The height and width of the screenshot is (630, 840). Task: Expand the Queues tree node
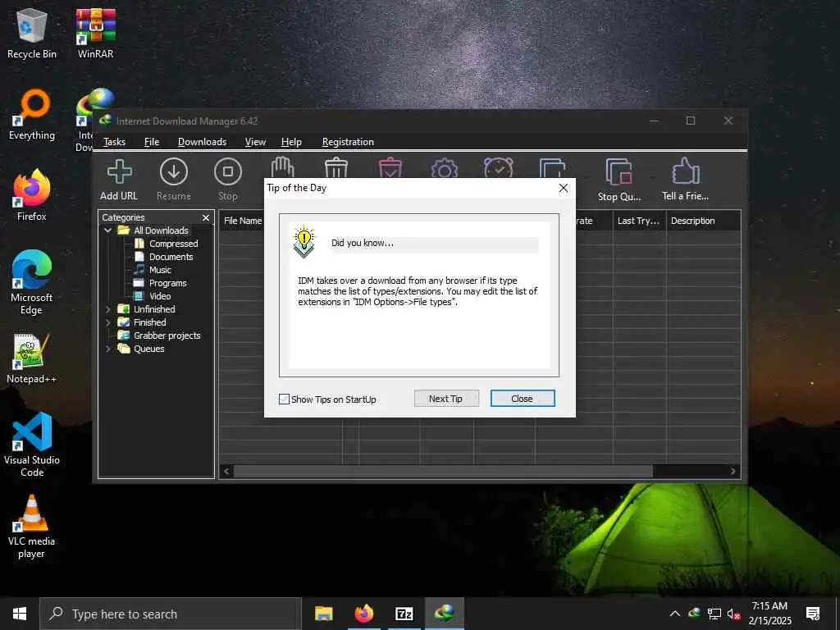pos(108,349)
